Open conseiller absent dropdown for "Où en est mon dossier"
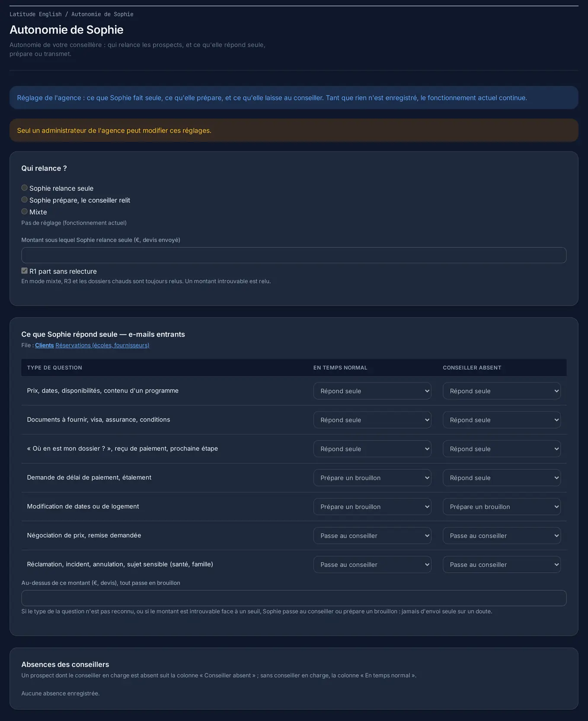 click(x=502, y=449)
